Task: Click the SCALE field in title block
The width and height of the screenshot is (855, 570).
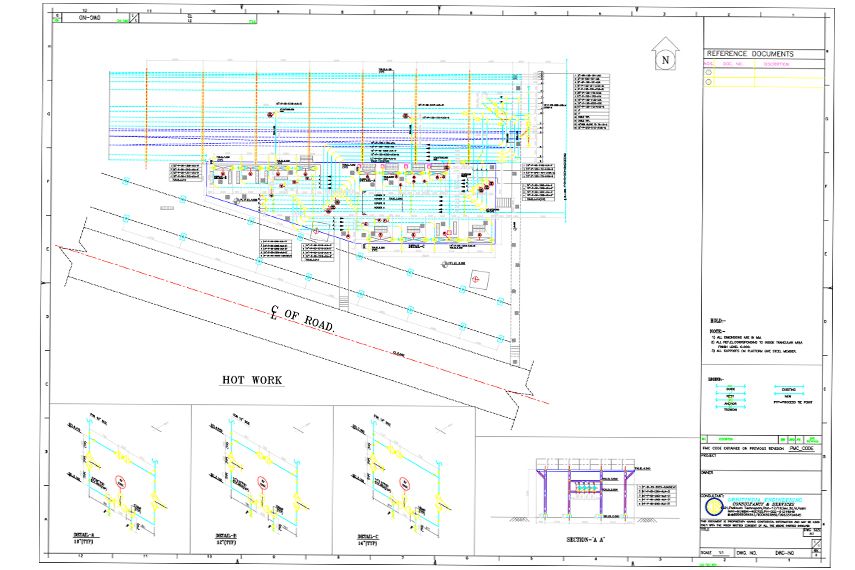Action: (716, 550)
